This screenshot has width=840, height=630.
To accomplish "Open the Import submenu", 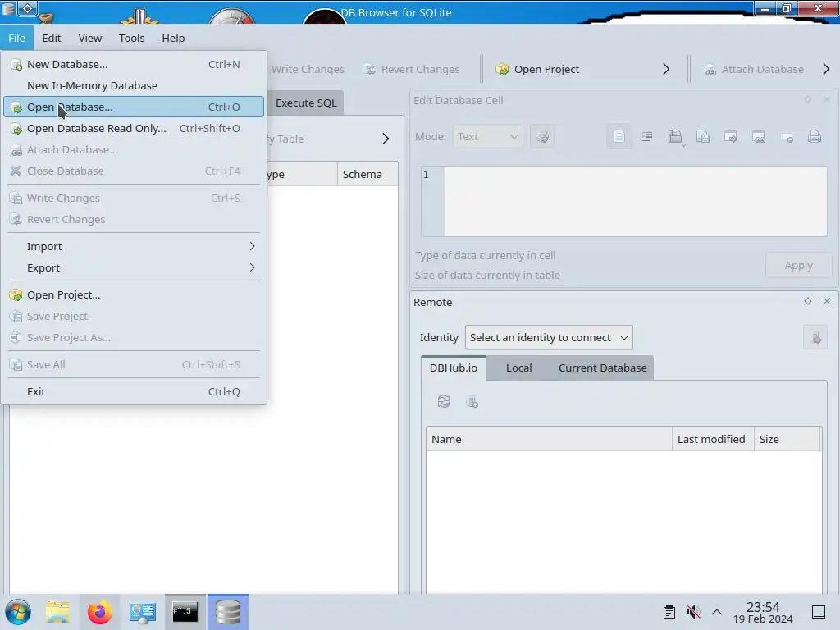I will [x=134, y=246].
